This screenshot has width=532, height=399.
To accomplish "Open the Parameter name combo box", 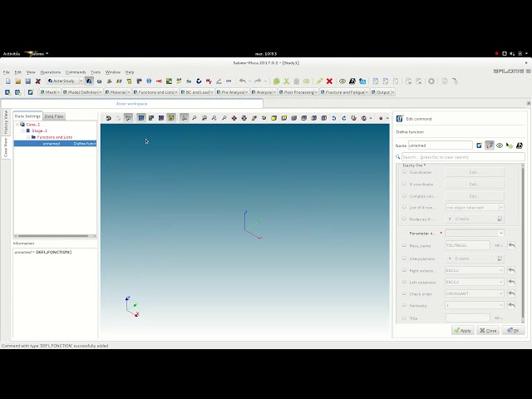I will click(x=475, y=233).
